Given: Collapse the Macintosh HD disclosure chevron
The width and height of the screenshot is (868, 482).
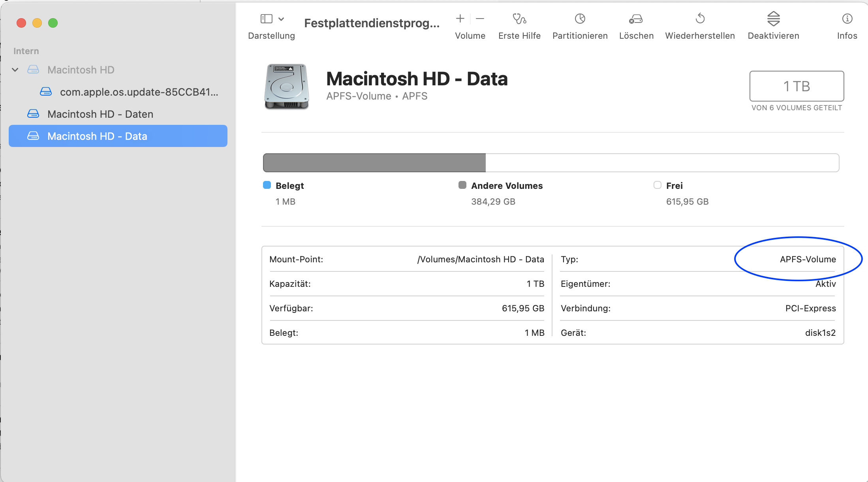Looking at the screenshot, I should 15,70.
